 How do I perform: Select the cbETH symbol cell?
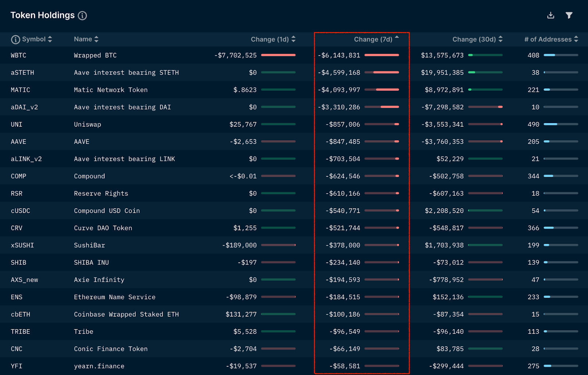click(x=20, y=314)
